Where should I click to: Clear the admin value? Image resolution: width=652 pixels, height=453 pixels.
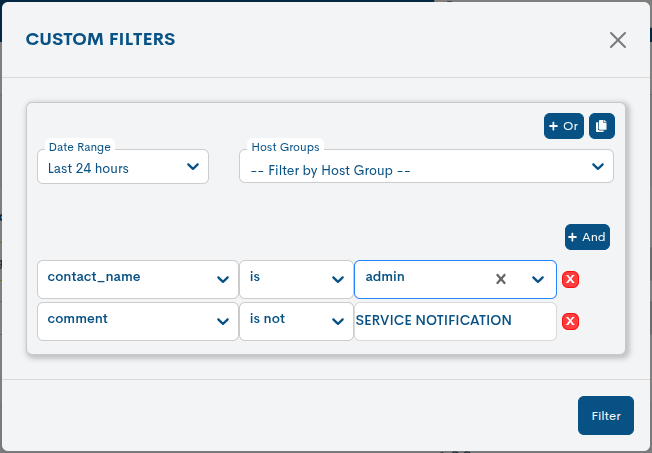click(501, 279)
